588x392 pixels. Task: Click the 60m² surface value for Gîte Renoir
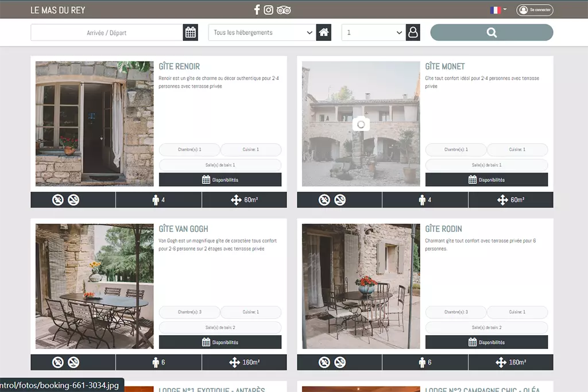(252, 200)
